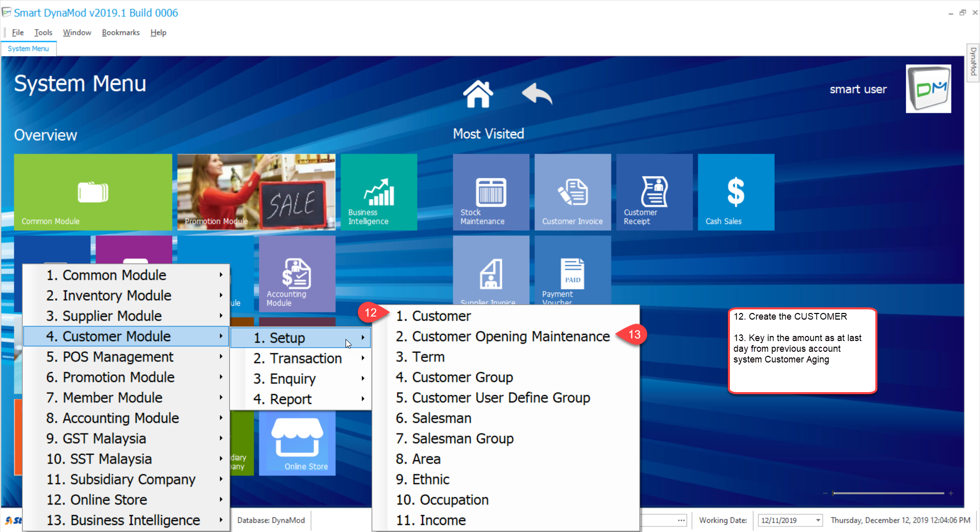Open the Customer Receipt tile
This screenshot has height=532, width=980.
point(654,192)
